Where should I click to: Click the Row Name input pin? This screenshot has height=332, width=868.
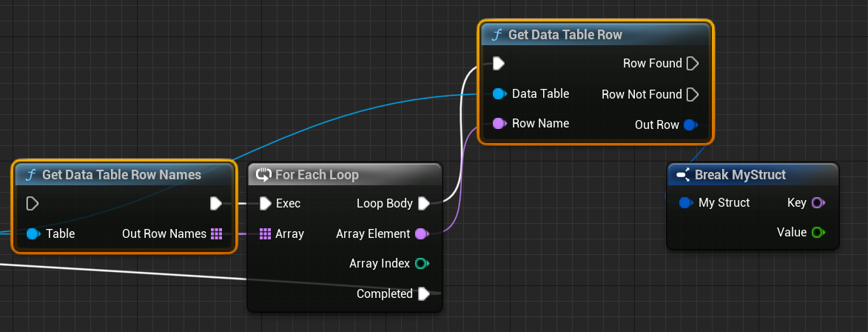tap(499, 123)
